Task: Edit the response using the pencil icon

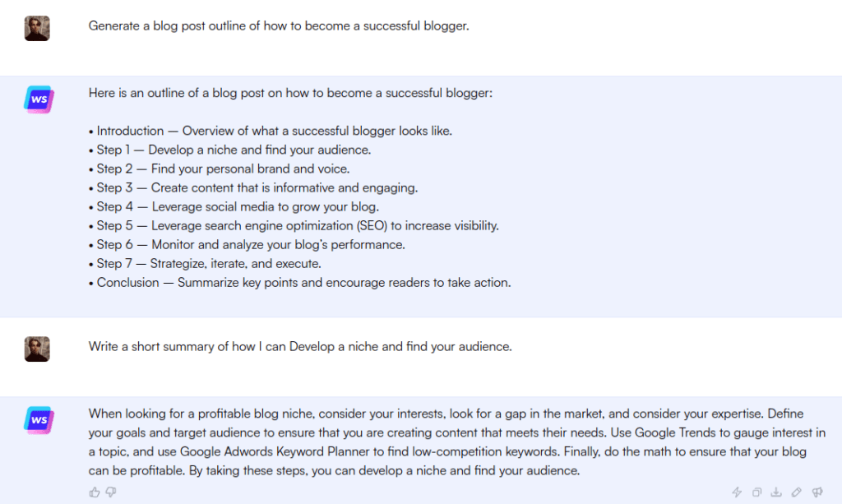Action: [796, 492]
